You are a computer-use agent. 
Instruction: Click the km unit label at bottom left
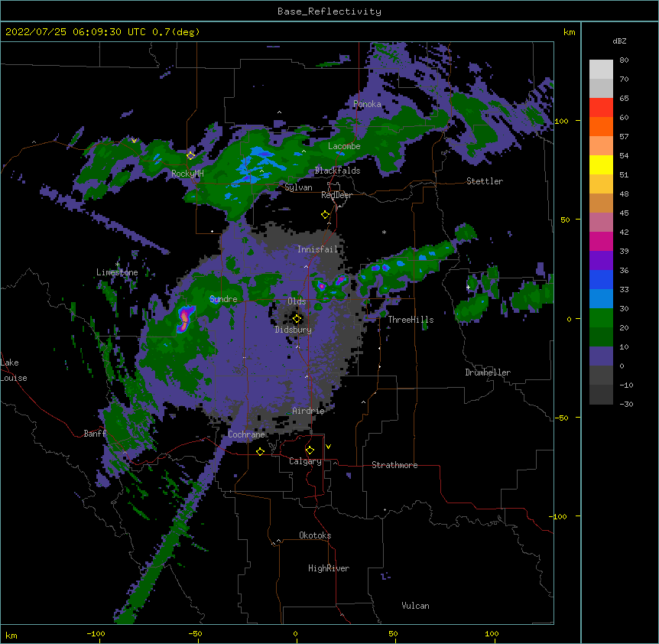(x=11, y=635)
